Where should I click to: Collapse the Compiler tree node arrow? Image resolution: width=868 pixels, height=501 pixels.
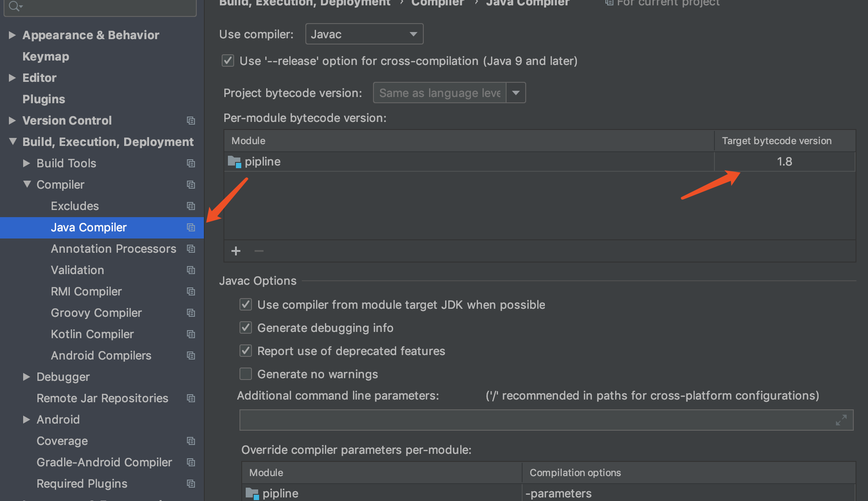click(x=27, y=185)
